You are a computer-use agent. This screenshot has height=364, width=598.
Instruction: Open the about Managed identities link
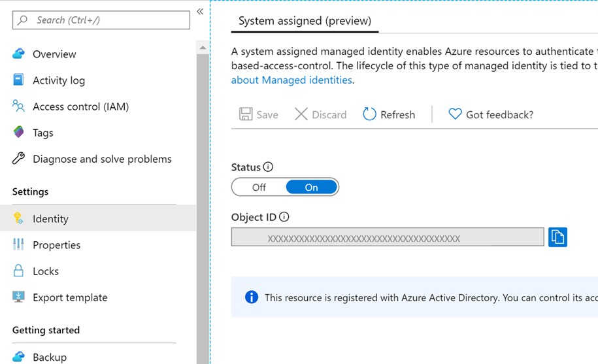(x=292, y=80)
